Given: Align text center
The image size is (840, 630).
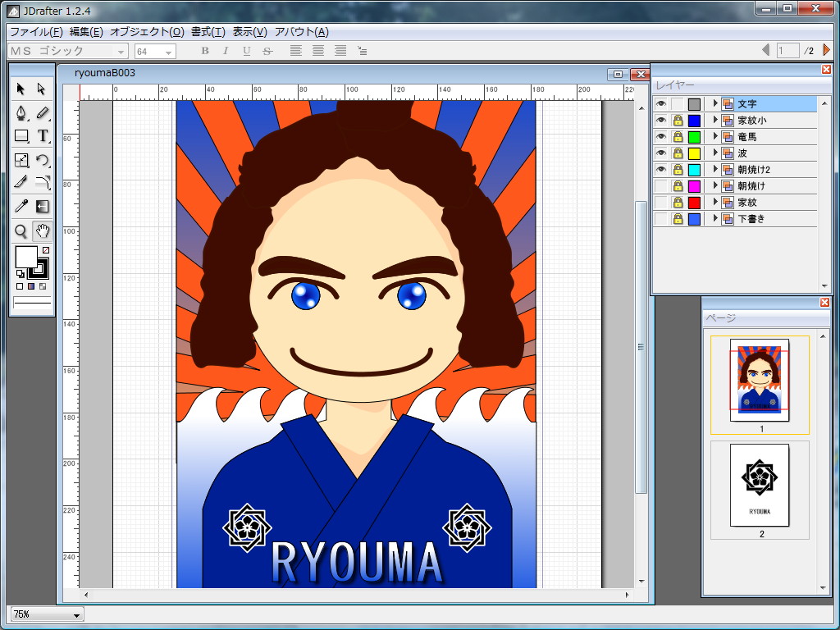Looking at the screenshot, I should pyautogui.click(x=318, y=51).
